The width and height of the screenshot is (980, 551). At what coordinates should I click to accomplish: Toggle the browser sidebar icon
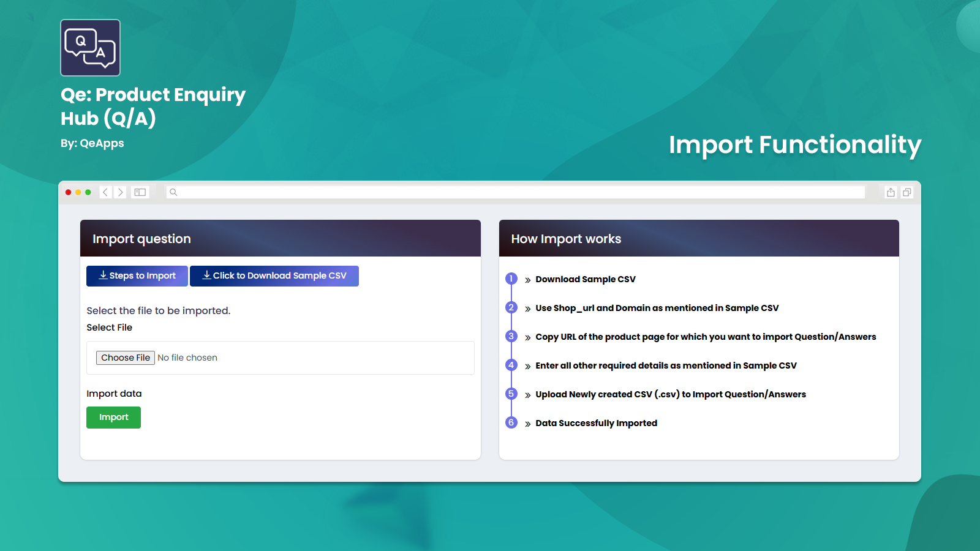point(140,192)
